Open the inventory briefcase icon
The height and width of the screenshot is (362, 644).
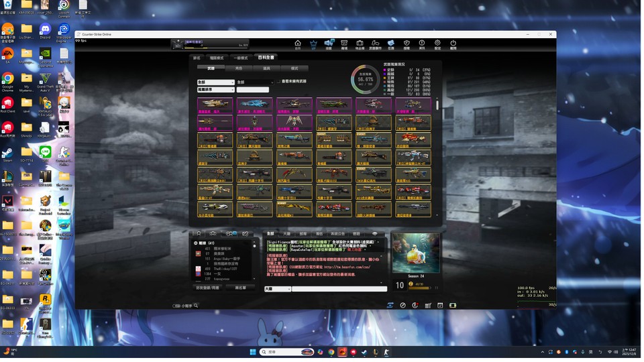tap(360, 44)
